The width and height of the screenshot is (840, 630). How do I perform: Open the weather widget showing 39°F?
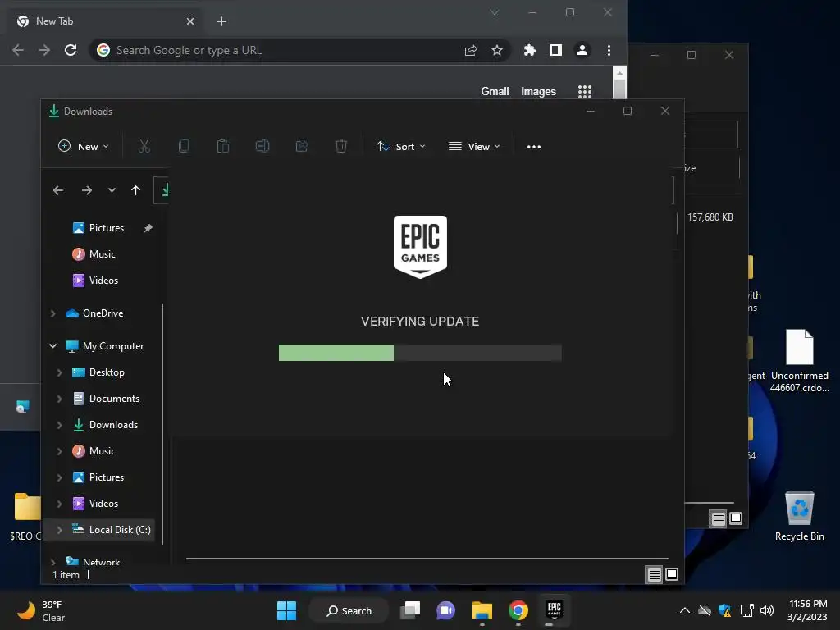[x=42, y=610]
